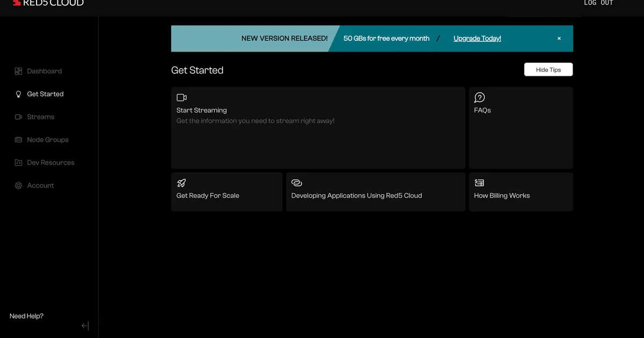Open Need Help? at the sidebar bottom
The height and width of the screenshot is (338, 644).
click(x=26, y=316)
